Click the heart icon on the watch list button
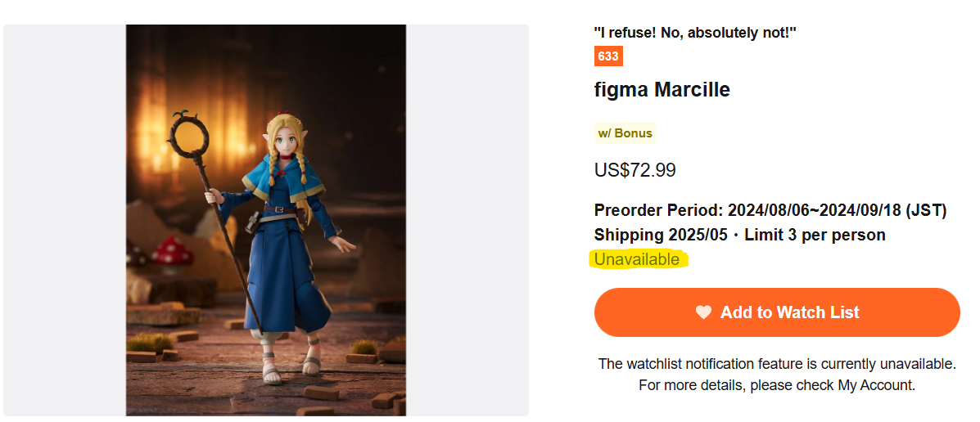Image resolution: width=980 pixels, height=422 pixels. (x=703, y=312)
